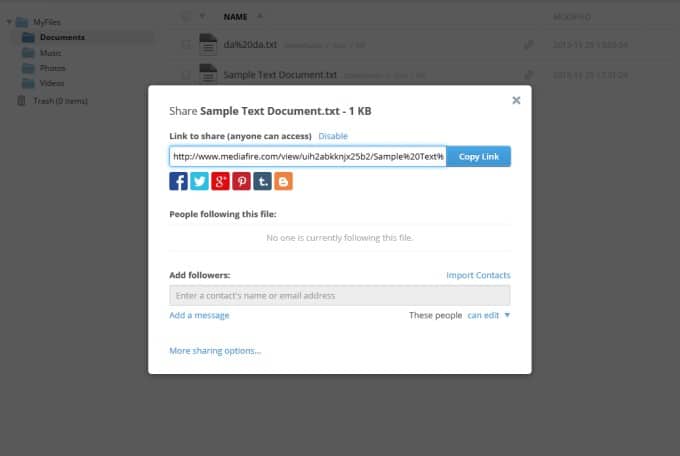Click the da%20da.txt file icon

click(208, 44)
